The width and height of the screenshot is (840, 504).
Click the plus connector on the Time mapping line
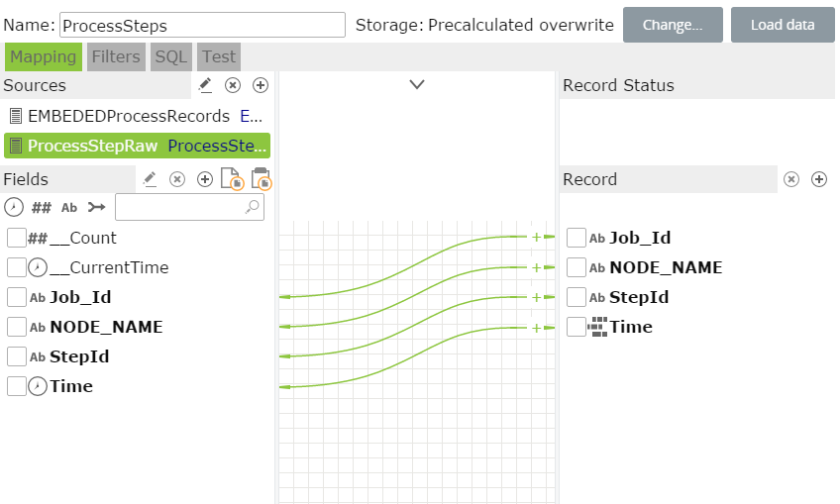coord(537,327)
